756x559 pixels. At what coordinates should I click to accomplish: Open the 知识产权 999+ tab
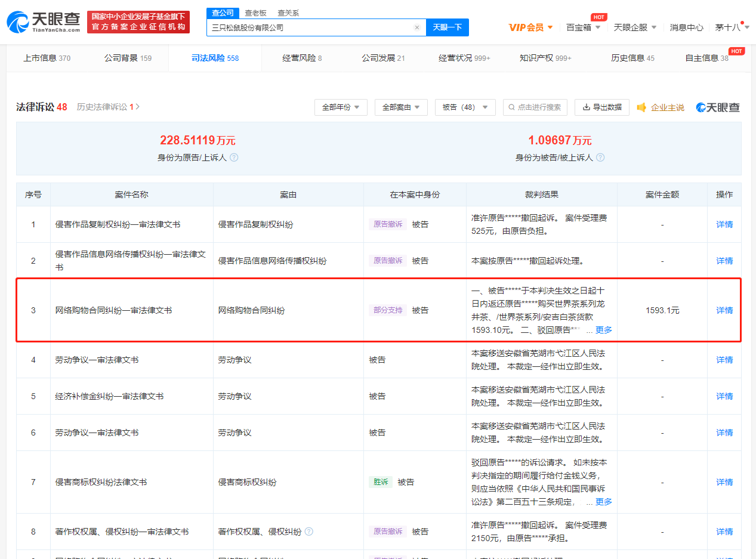545,58
